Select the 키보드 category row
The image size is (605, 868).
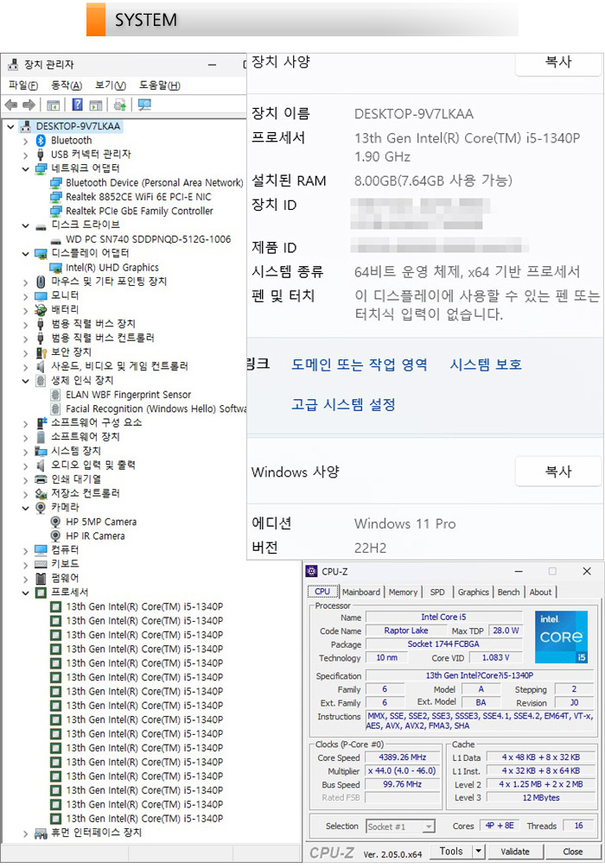click(57, 564)
